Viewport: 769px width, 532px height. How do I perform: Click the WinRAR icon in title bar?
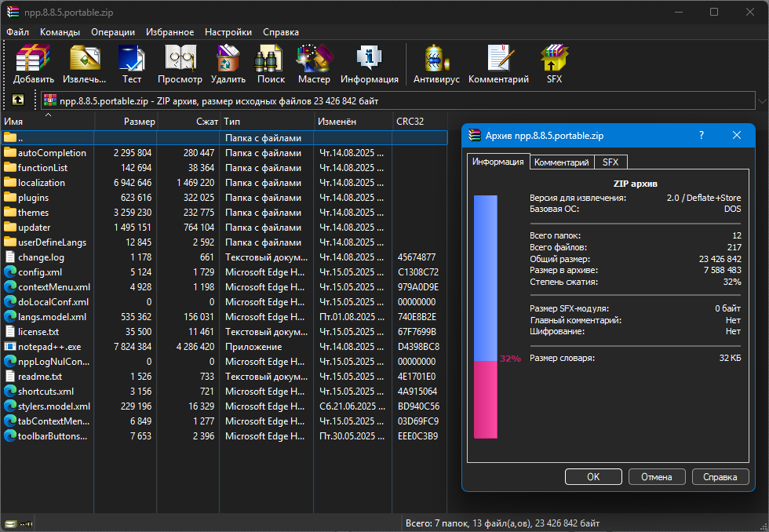coord(13,12)
